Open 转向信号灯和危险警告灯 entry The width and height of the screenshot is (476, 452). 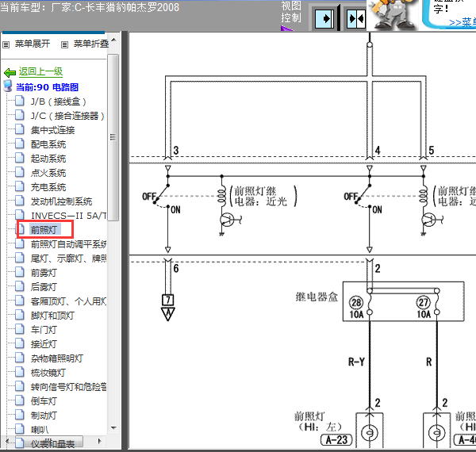(68, 386)
